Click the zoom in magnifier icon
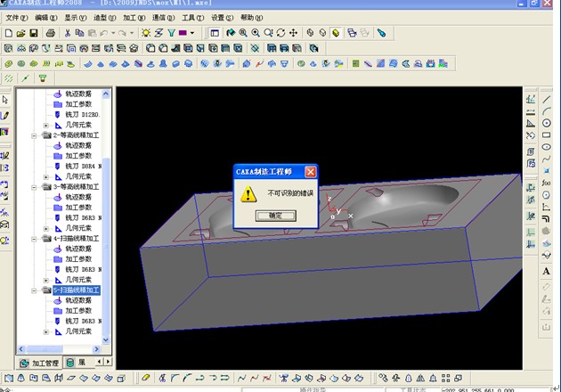This screenshot has height=392, width=561. pyautogui.click(x=256, y=33)
